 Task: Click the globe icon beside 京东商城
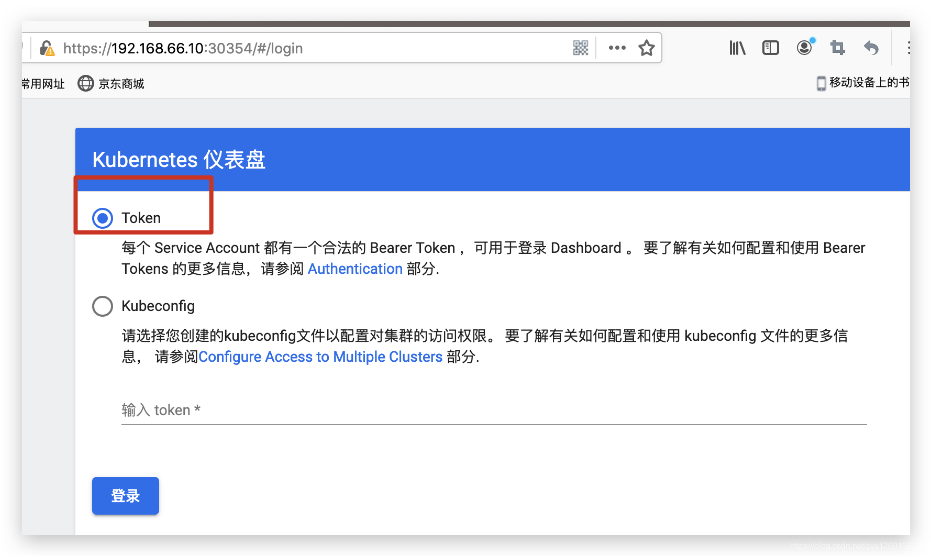point(86,84)
